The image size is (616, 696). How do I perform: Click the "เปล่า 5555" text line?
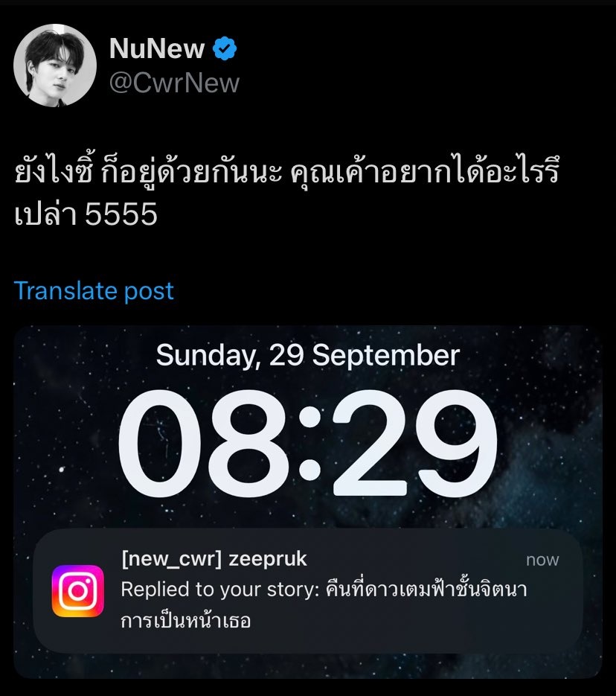pyautogui.click(x=86, y=213)
